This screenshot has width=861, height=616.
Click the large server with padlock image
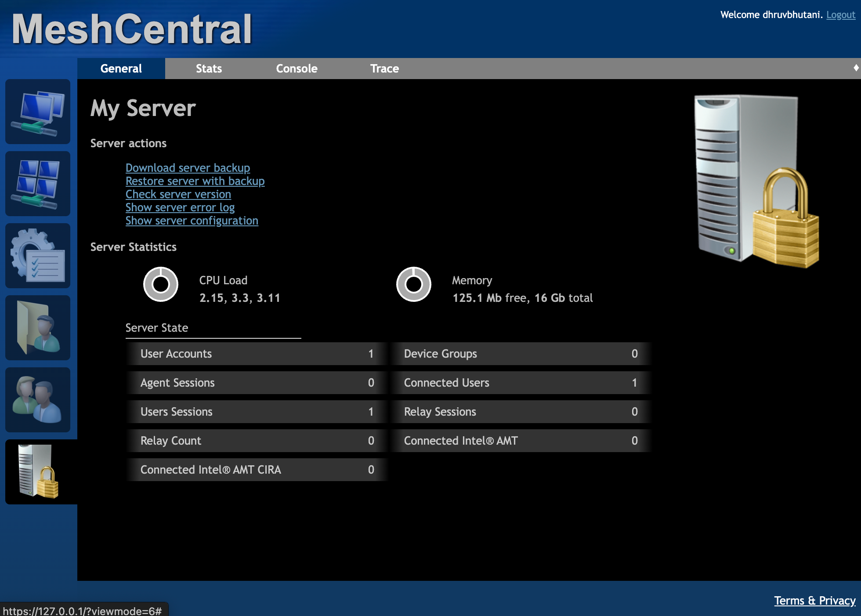pyautogui.click(x=756, y=181)
